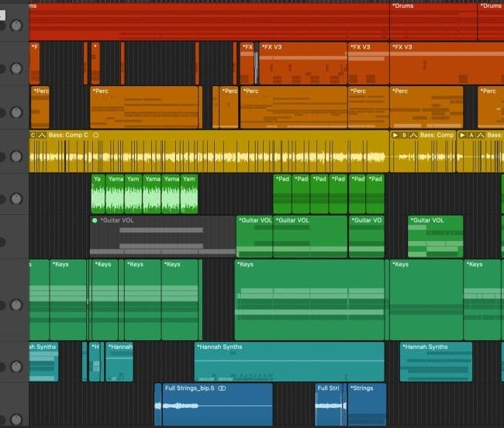Image resolution: width=504 pixels, height=428 pixels.
Task: Select the first Yama audio region
Action: click(x=98, y=195)
